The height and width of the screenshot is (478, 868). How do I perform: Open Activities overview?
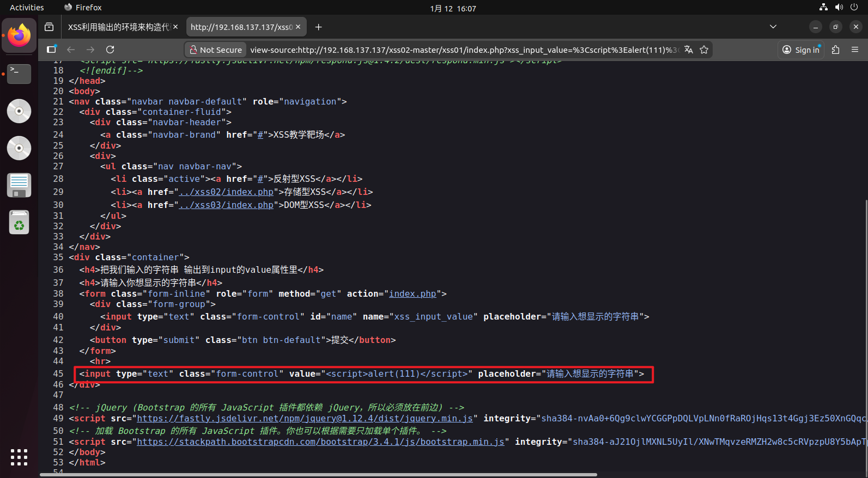[27, 8]
